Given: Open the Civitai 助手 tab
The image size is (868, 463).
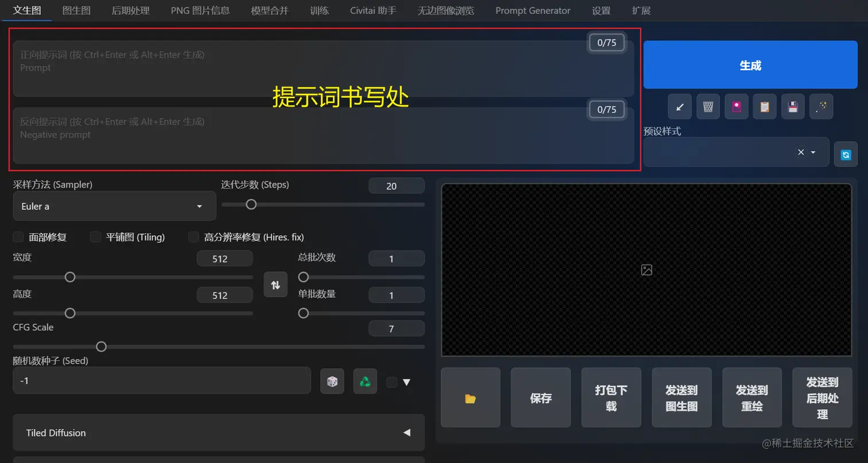Looking at the screenshot, I should pyautogui.click(x=373, y=10).
